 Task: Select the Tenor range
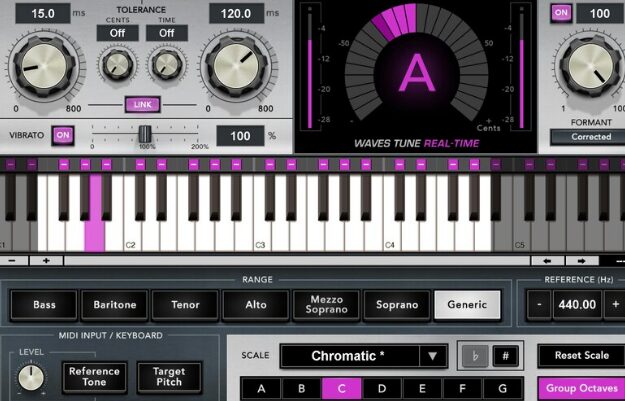click(185, 305)
